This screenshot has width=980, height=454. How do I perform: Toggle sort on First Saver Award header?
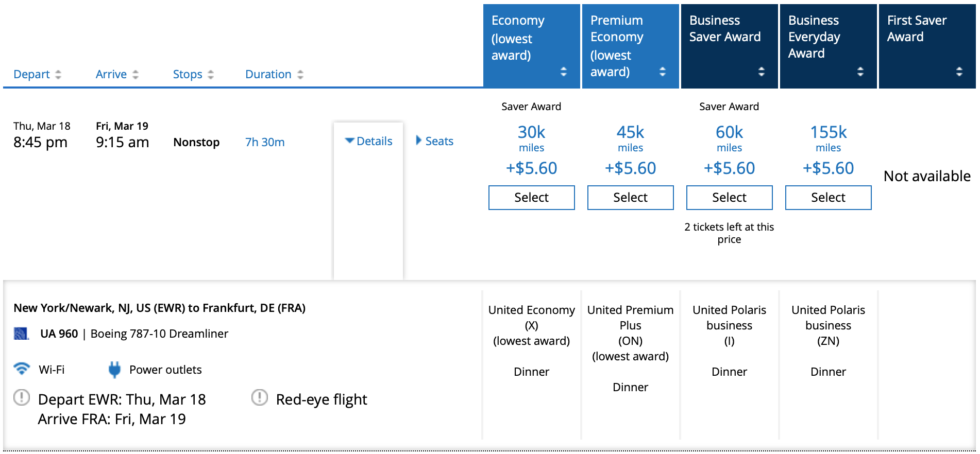[960, 72]
